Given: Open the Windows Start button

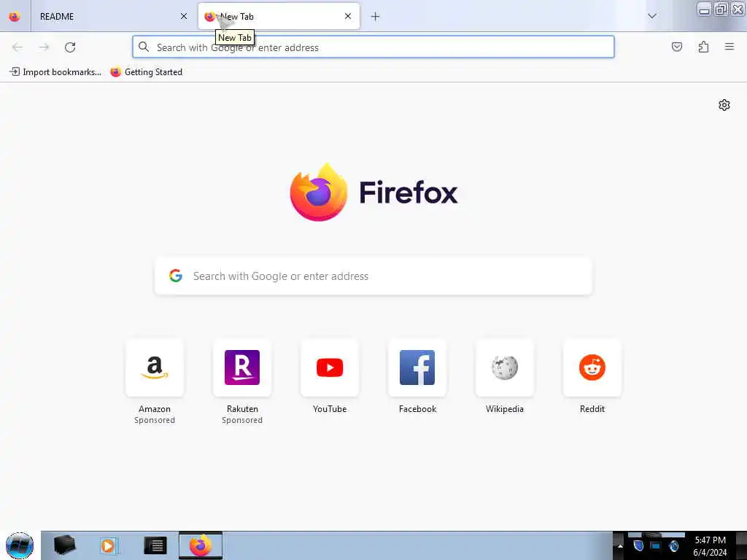Looking at the screenshot, I should point(20,545).
